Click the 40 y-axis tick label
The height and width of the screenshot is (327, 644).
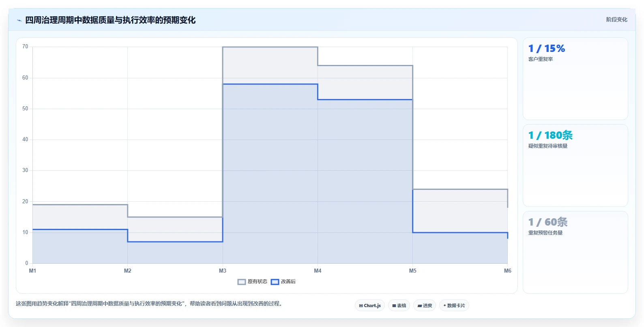tap(25, 140)
